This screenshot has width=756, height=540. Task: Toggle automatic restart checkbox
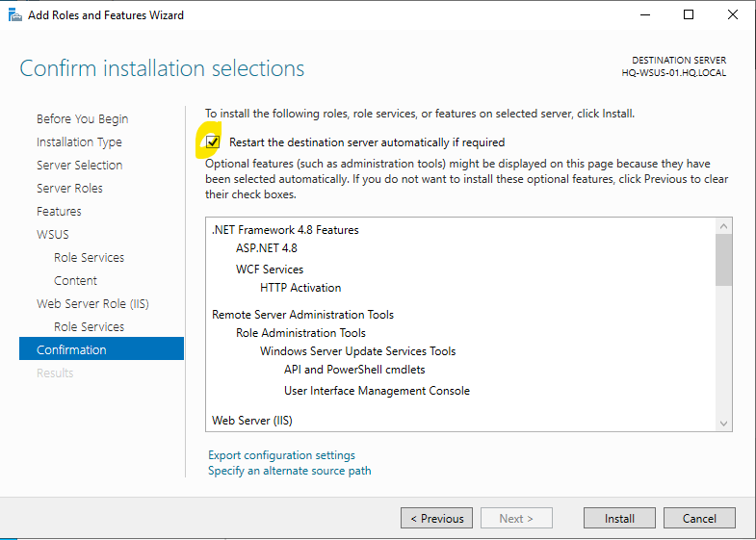tap(213, 142)
